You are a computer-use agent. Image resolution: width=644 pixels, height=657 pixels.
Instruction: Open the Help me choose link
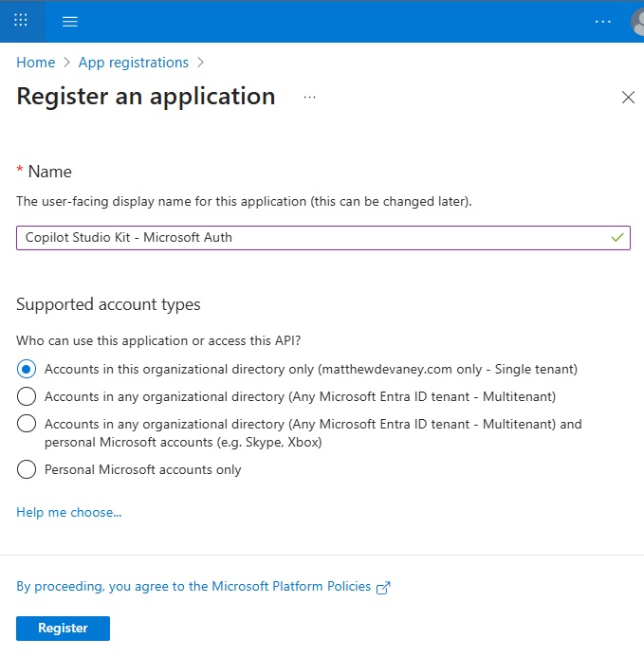click(69, 512)
